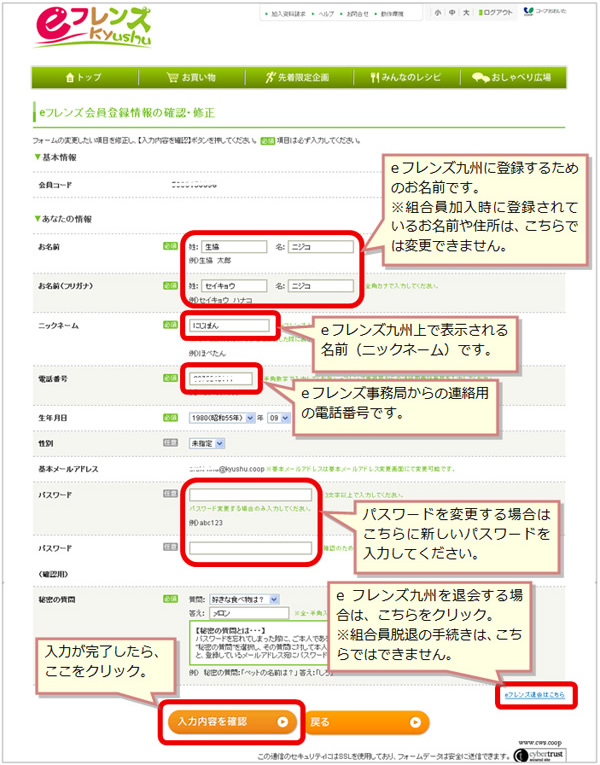Screen dimensions: 600x765
Task: Open the 加入資料請求 link
Action: coord(288,14)
